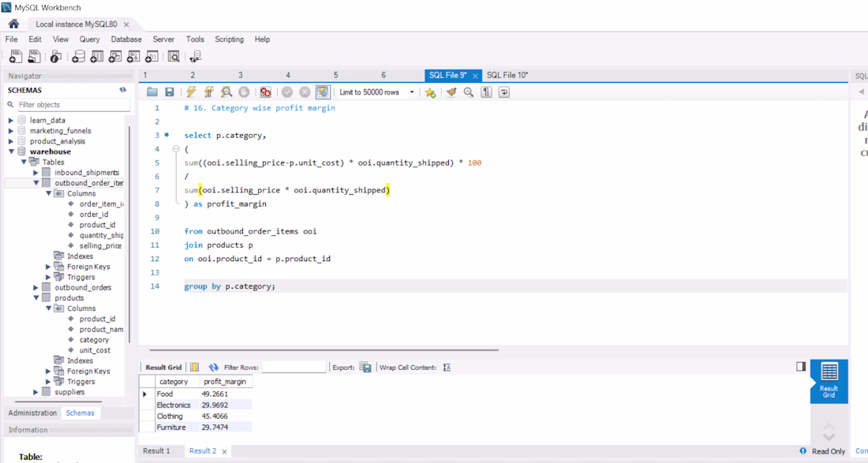
Task: Switch to the Administration tab
Action: [x=32, y=413]
